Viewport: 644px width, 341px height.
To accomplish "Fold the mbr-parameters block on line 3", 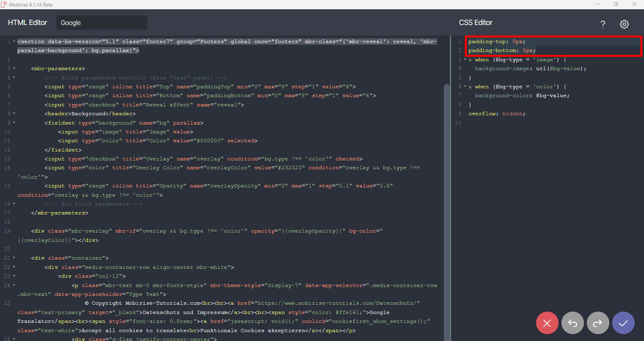I will 14,69.
